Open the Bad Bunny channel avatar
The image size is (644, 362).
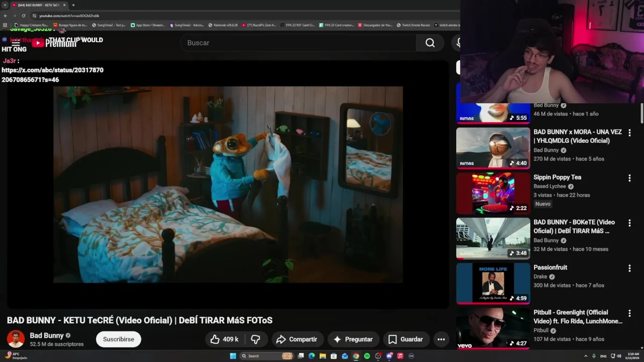16,339
